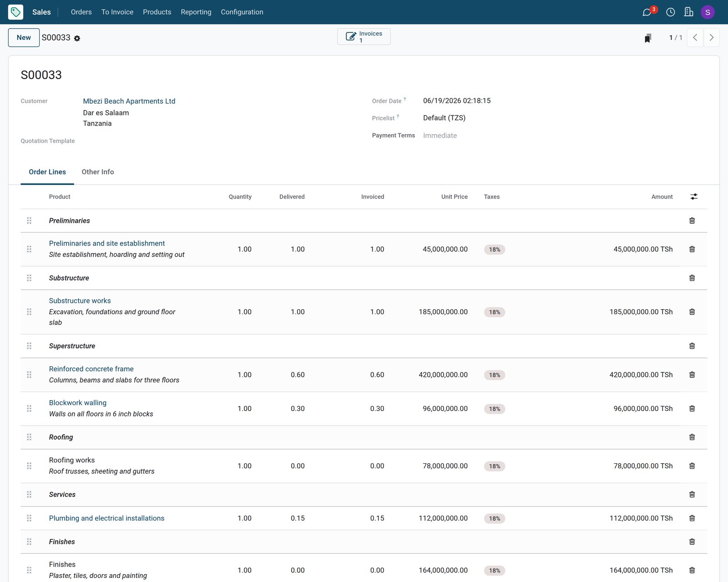Click drag handle of Superstructure section
Viewport: 728px width, 582px height.
point(29,346)
